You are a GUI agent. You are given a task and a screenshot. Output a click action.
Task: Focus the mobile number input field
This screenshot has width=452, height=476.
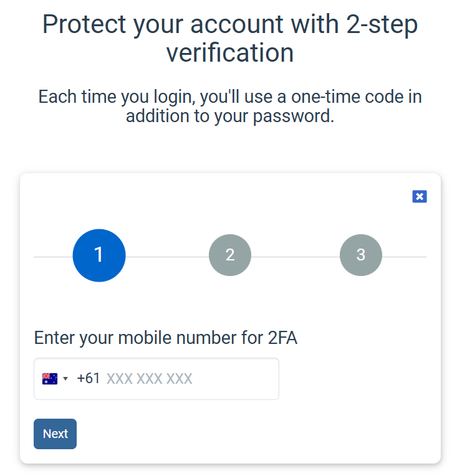click(156, 379)
